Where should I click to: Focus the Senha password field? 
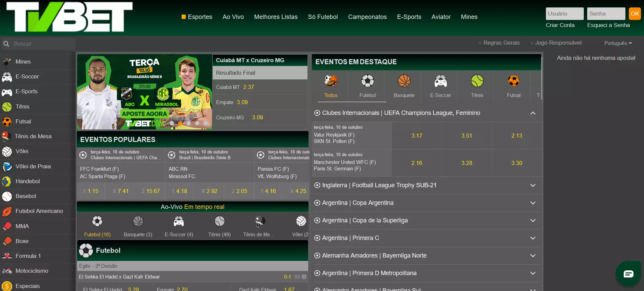point(606,14)
